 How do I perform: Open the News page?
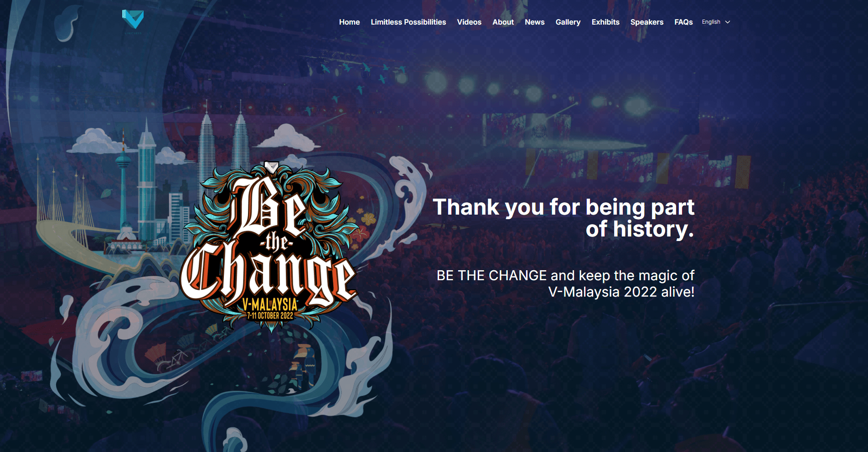534,22
